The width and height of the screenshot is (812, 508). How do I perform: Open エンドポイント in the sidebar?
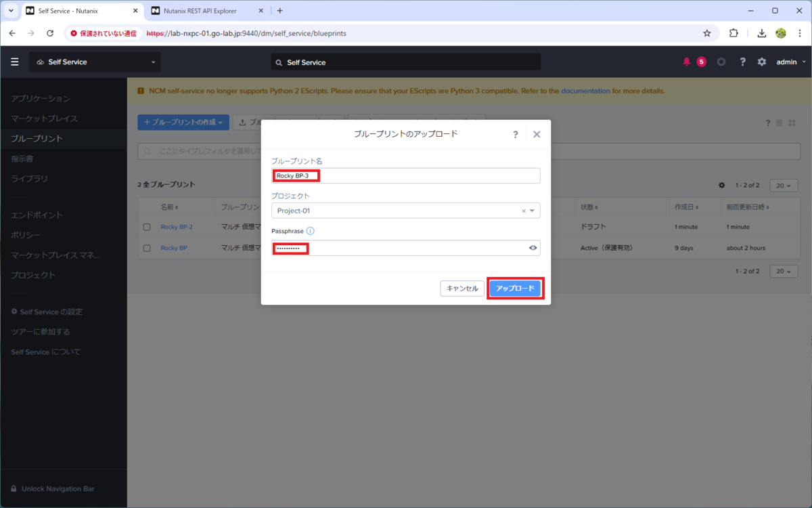[x=37, y=215]
